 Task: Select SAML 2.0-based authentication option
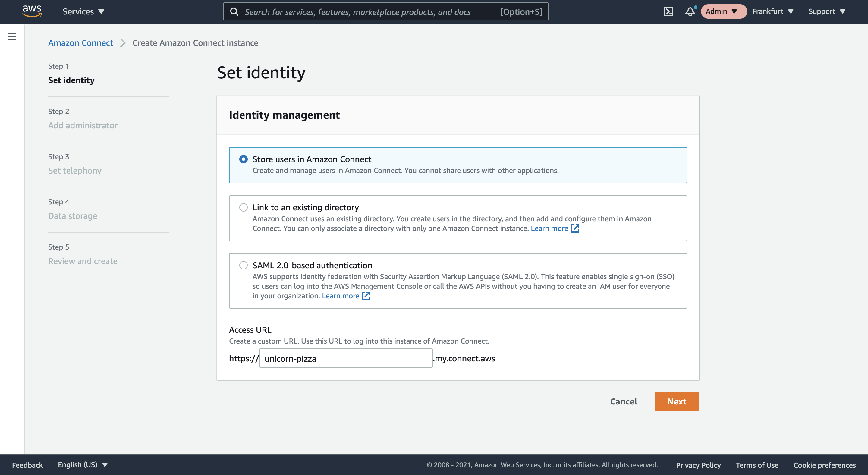(243, 265)
